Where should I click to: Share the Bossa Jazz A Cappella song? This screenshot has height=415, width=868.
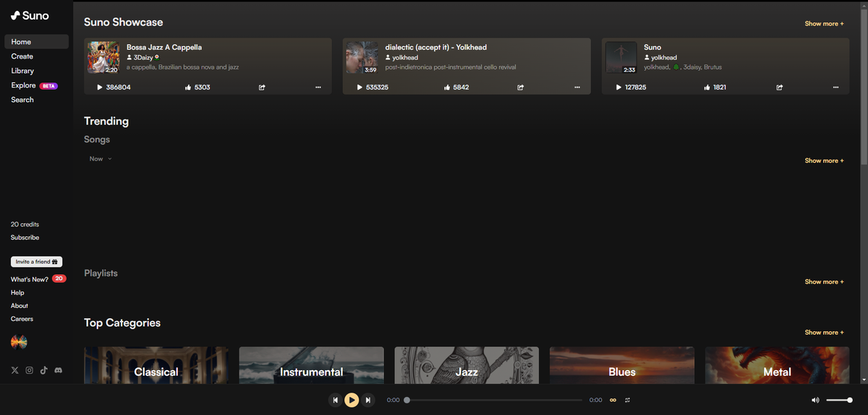pos(262,87)
